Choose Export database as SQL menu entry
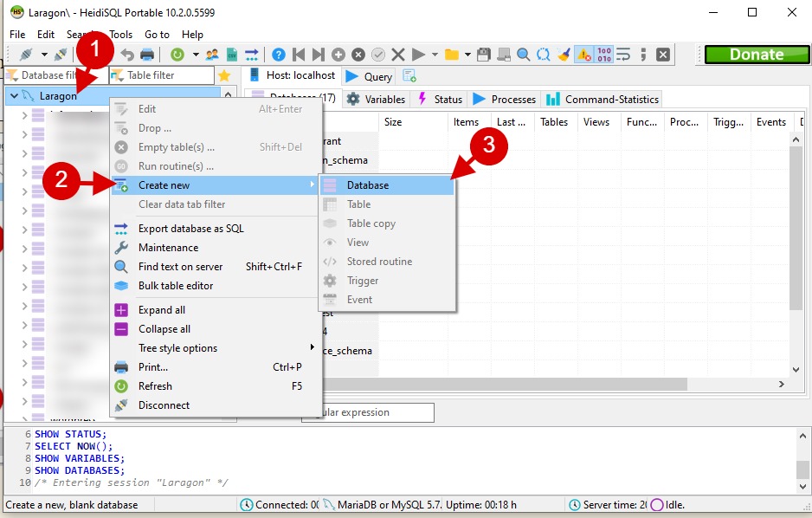The width and height of the screenshot is (812, 518). pos(215,229)
